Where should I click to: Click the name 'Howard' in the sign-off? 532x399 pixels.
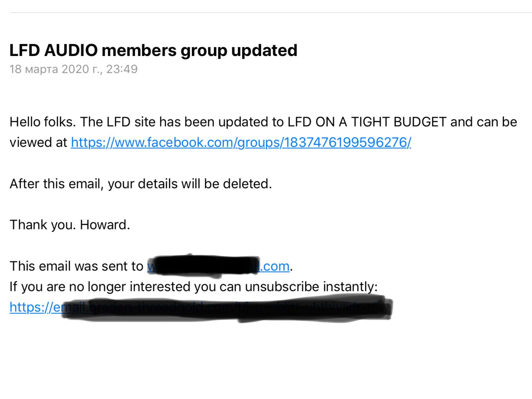[104, 225]
